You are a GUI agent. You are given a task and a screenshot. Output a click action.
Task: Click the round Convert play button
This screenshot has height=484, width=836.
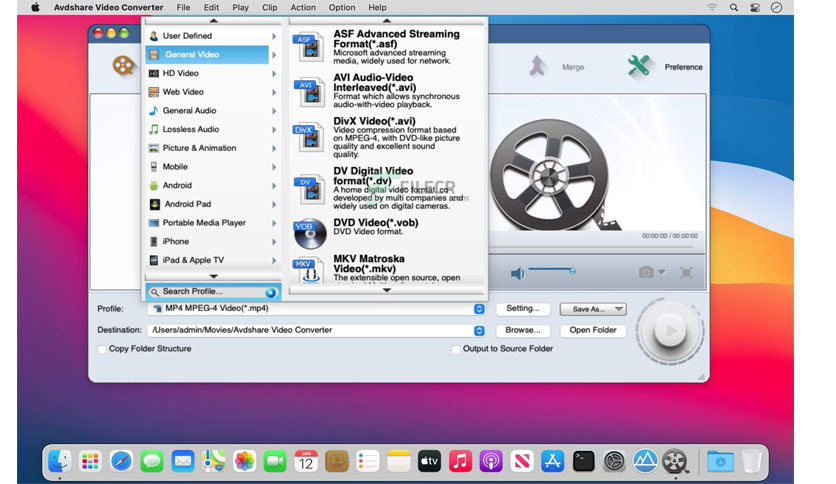(x=670, y=331)
